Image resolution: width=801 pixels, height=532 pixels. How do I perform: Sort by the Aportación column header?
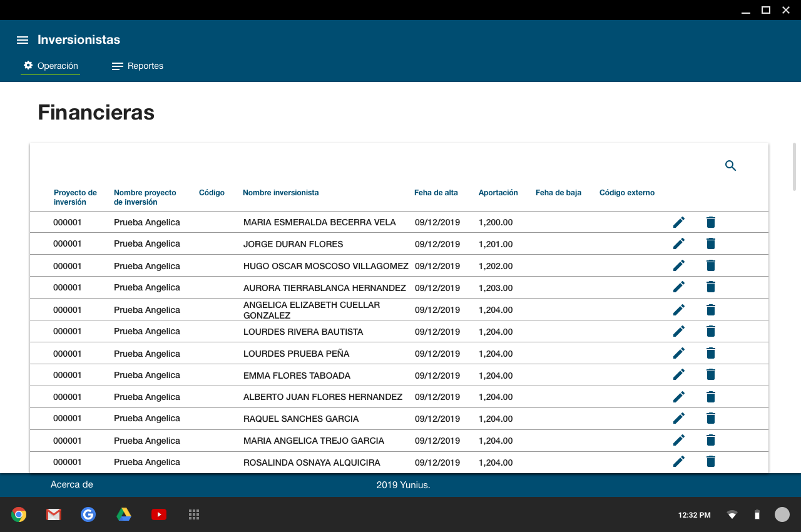tap(498, 193)
